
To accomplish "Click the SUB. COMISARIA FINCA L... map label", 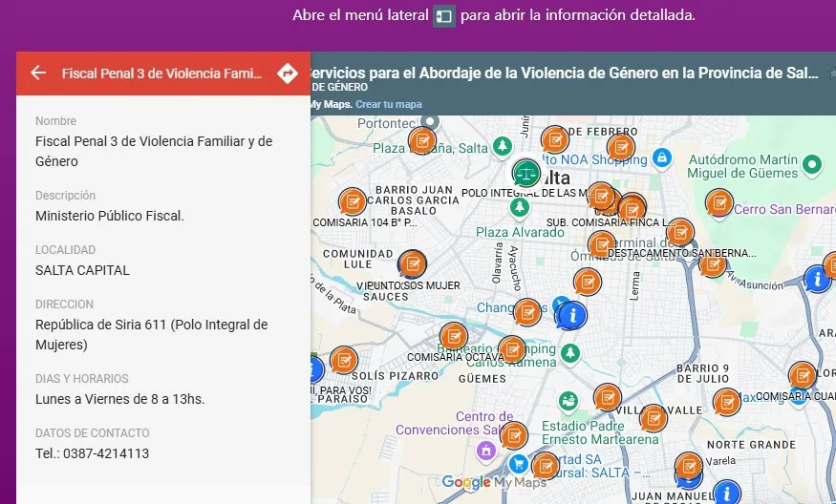I will click(x=611, y=222).
